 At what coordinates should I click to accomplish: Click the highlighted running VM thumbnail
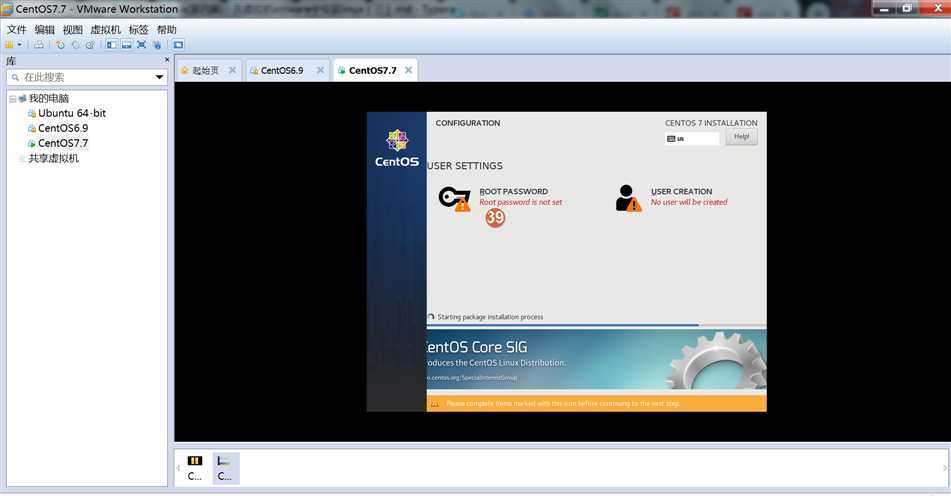(x=226, y=468)
